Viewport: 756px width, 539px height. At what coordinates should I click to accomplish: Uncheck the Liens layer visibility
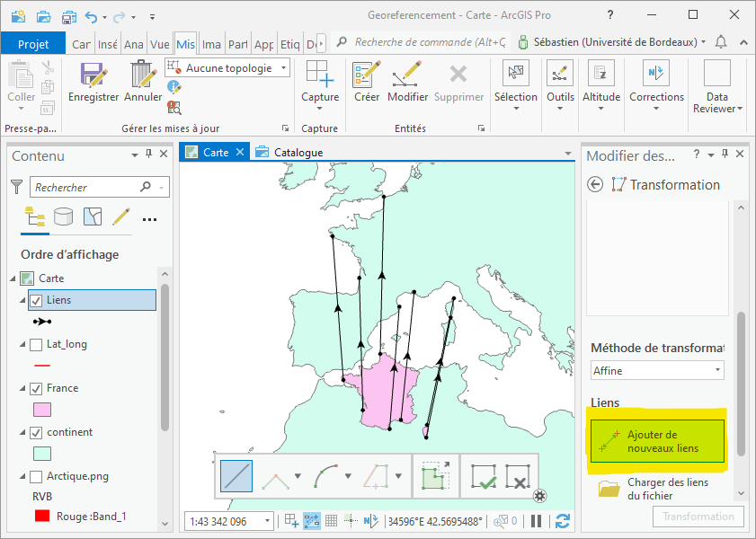tap(36, 300)
